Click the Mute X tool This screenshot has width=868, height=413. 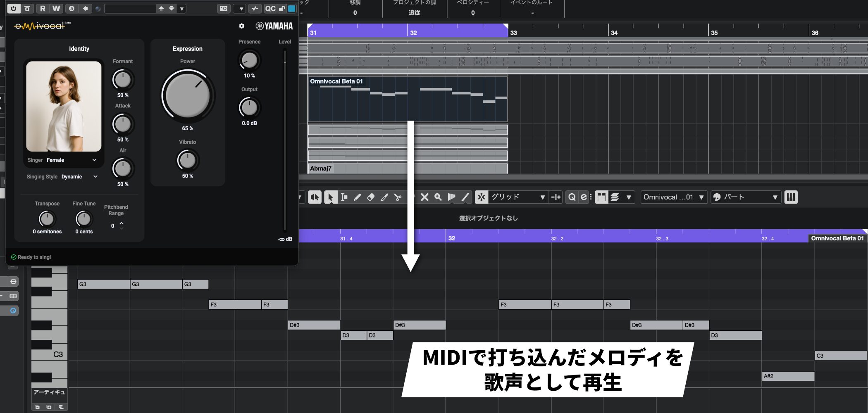coord(424,197)
